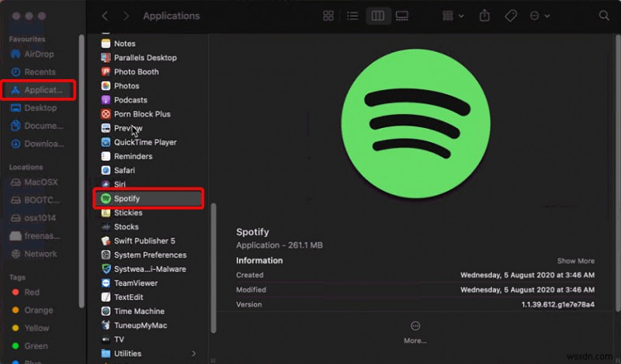Switch to icon grid view

coord(328,16)
